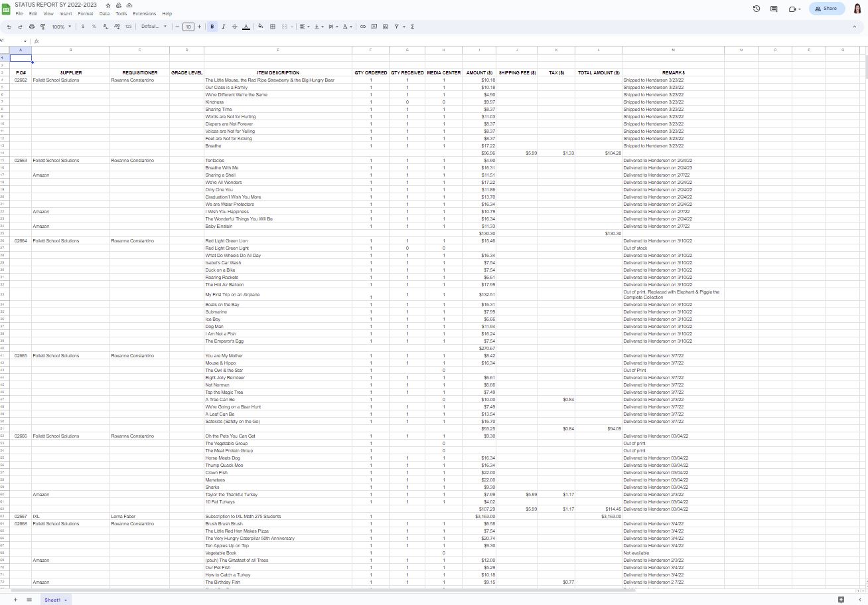Toggle bold formatting
Viewport: 868px width, 605px height.
tap(212, 27)
